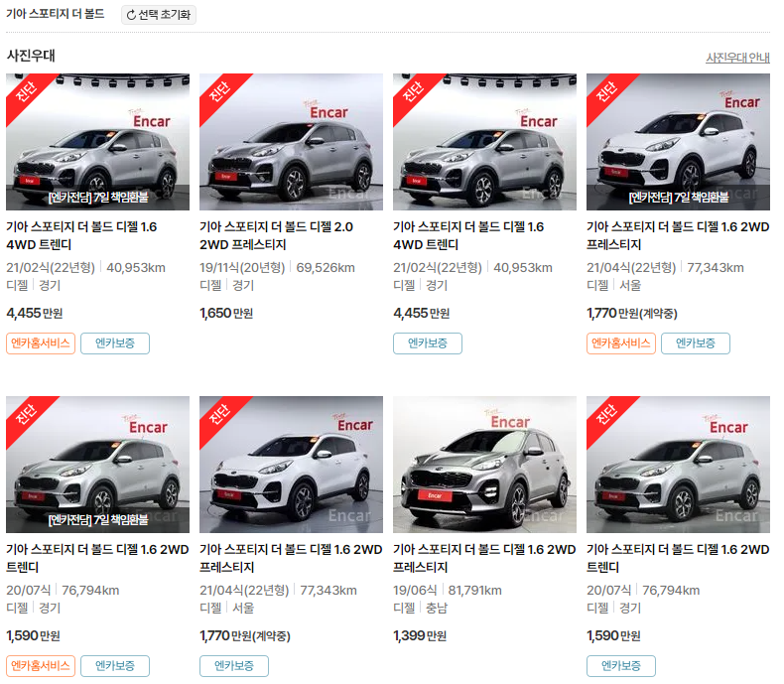Click the 69,526km mileage text
This screenshot has height=684, width=784.
pyautogui.click(x=326, y=267)
